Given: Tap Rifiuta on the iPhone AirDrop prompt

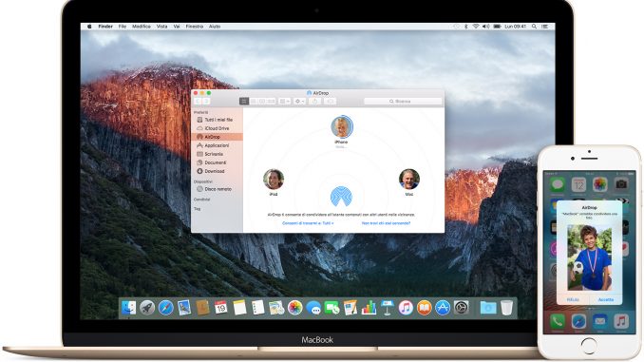Looking at the screenshot, I should 573,299.
